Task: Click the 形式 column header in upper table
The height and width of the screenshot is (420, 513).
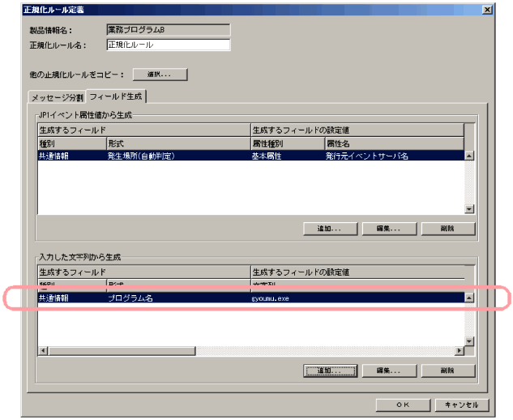Action: coord(178,144)
